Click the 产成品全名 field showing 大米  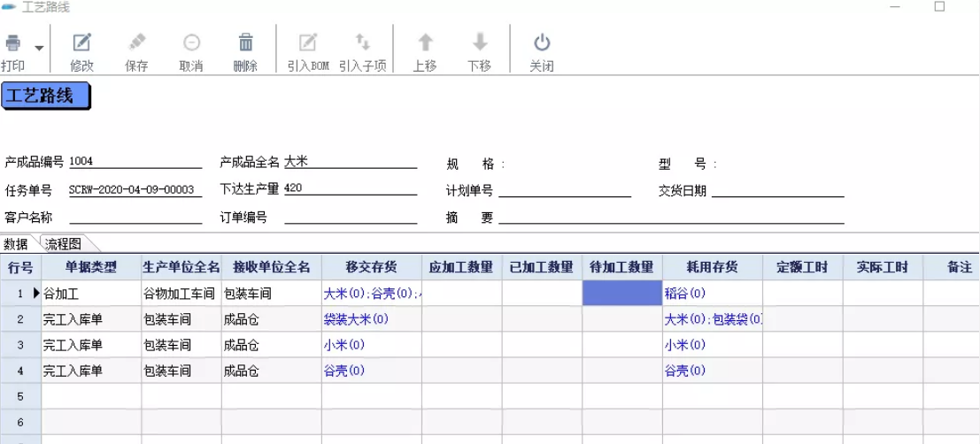point(351,162)
